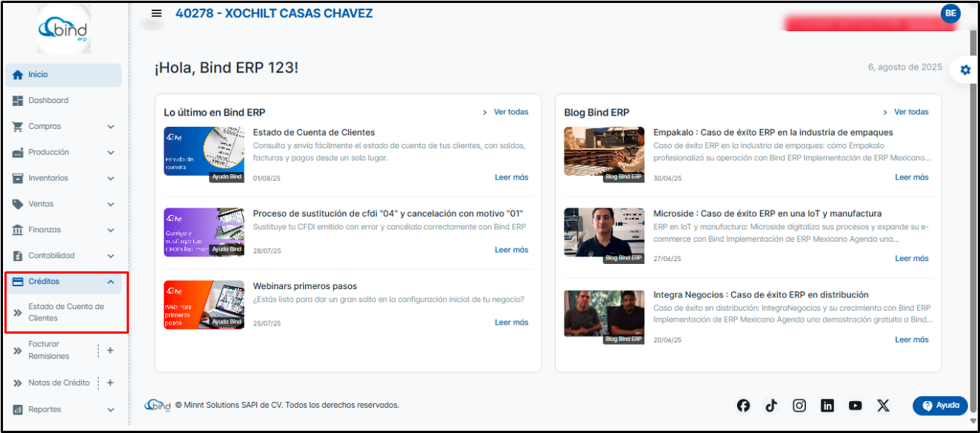Open the Microside blog article thumbnail
The width and height of the screenshot is (980, 433).
pyautogui.click(x=604, y=236)
